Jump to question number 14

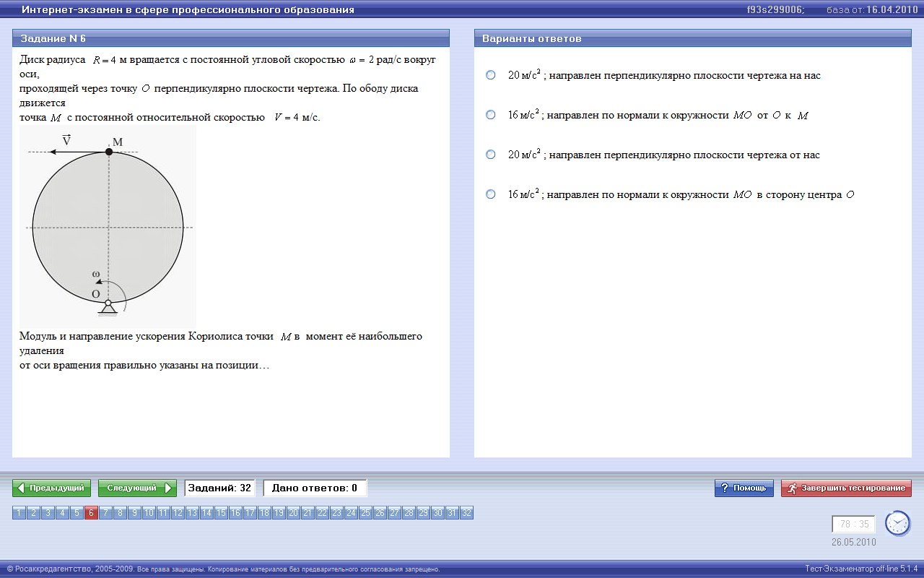click(206, 513)
